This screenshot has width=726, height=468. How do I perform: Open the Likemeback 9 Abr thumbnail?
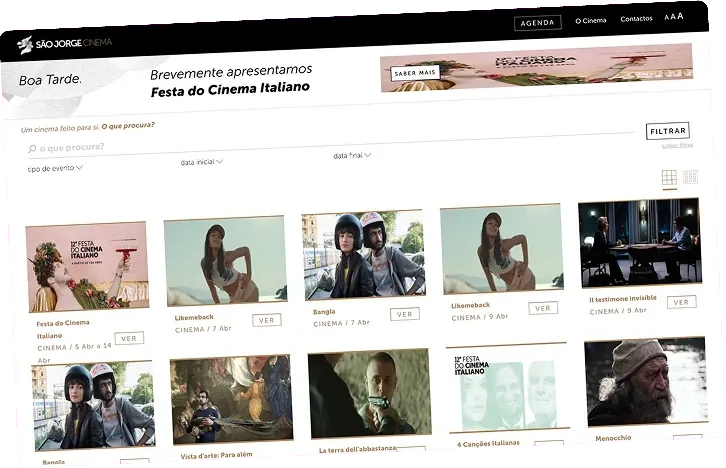[x=502, y=249]
